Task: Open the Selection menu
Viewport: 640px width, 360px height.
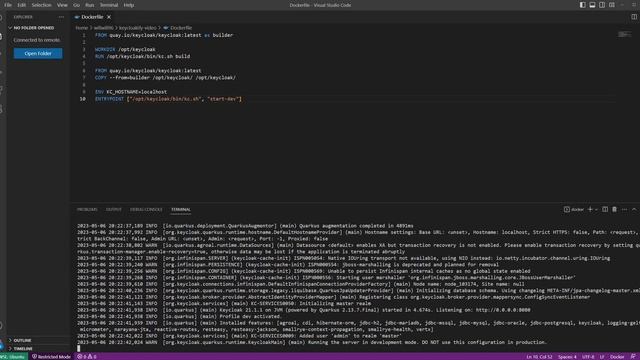Action: (41, 5)
